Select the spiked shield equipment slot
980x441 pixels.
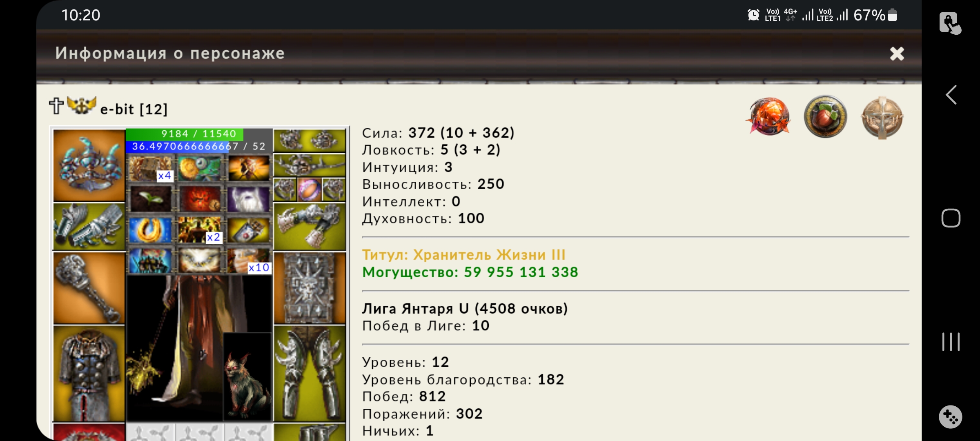[310, 288]
